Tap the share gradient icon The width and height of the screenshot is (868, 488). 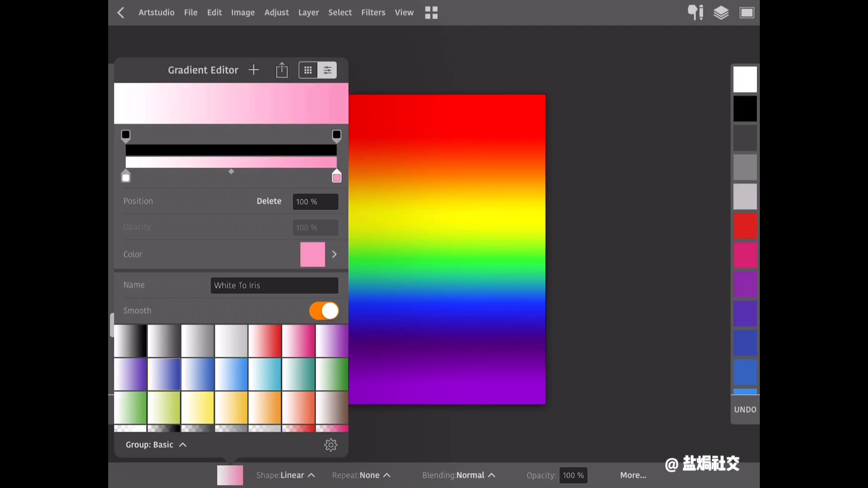point(281,70)
